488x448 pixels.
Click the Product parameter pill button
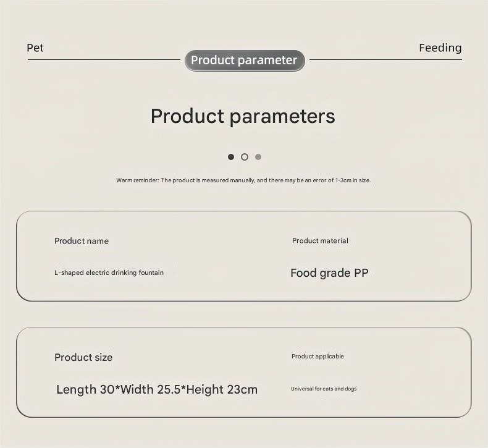click(x=244, y=61)
